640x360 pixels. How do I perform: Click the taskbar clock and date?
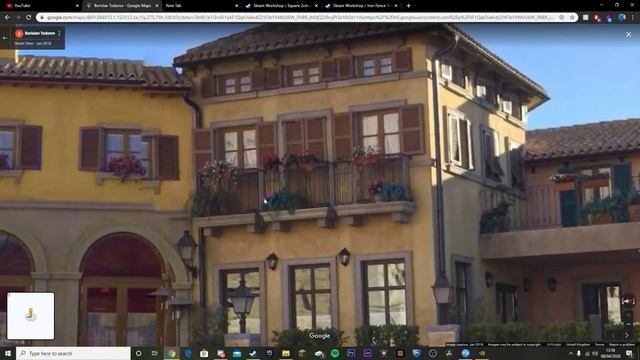click(611, 353)
